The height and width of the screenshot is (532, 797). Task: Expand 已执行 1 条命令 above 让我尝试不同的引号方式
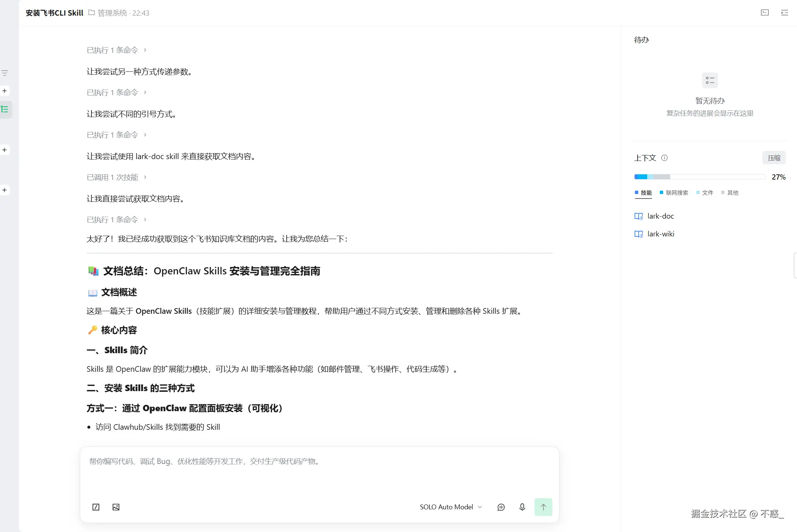tap(117, 93)
